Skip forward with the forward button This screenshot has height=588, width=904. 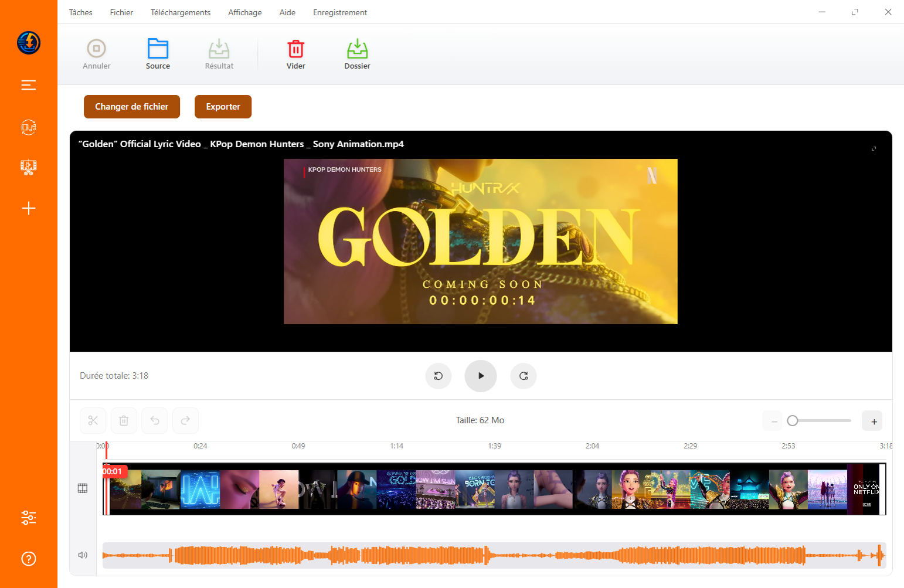click(524, 376)
